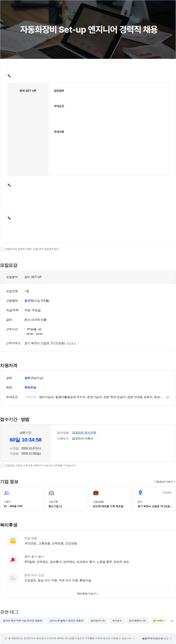The width and height of the screenshot is (176, 644).
Task: Click the 편의·여가·건강 muscle icon
Action: pos(13,578)
